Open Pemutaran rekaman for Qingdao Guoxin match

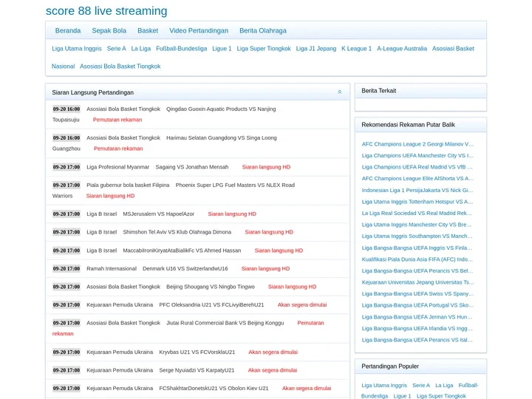pos(117,120)
